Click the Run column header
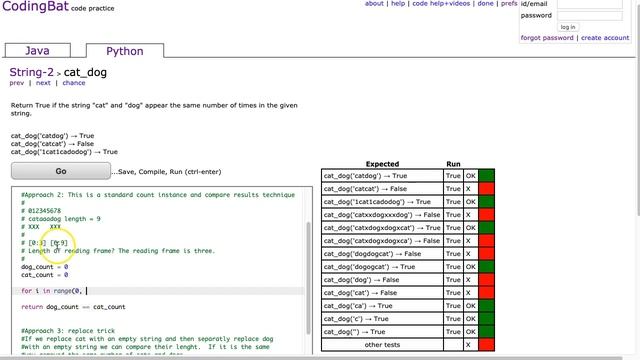The width and height of the screenshot is (640, 360). click(453, 164)
